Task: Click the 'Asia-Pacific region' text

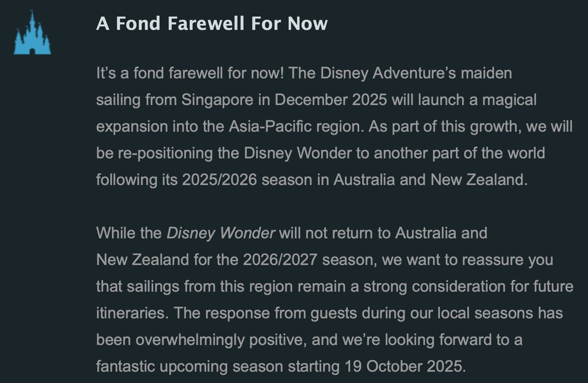Action: pos(296,127)
